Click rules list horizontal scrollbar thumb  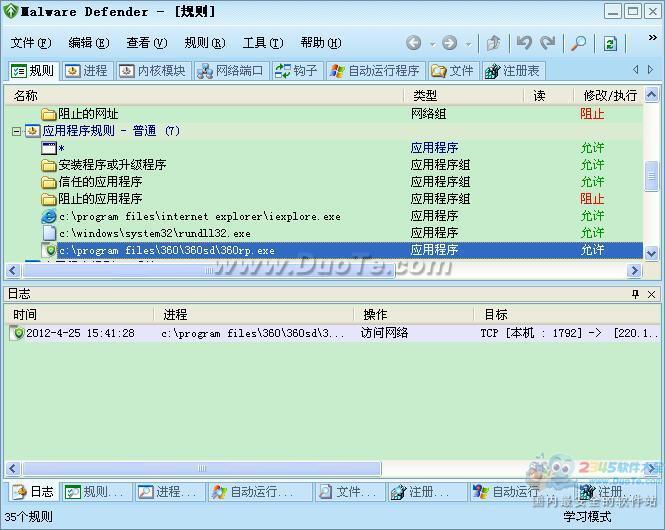(x=208, y=270)
